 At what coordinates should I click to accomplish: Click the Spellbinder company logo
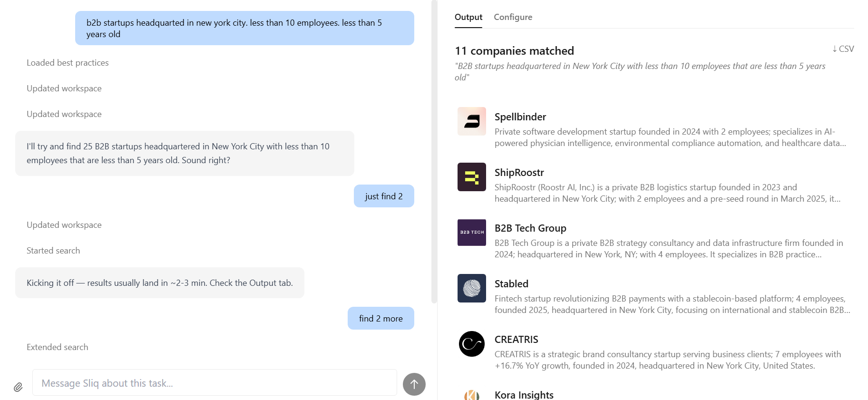(x=471, y=121)
